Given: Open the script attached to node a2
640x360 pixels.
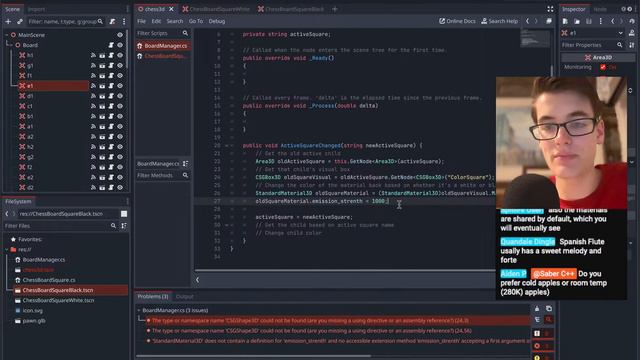Looking at the screenshot, I should [111, 137].
